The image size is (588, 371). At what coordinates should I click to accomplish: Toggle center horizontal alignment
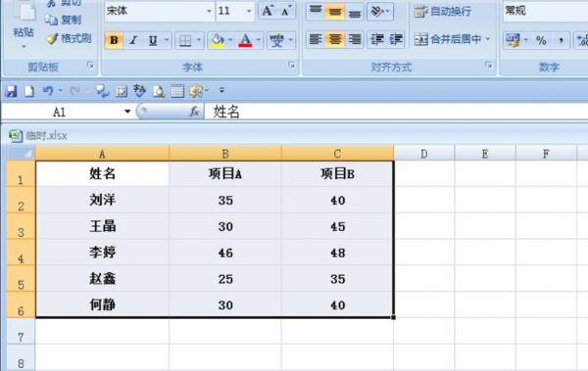tap(335, 39)
